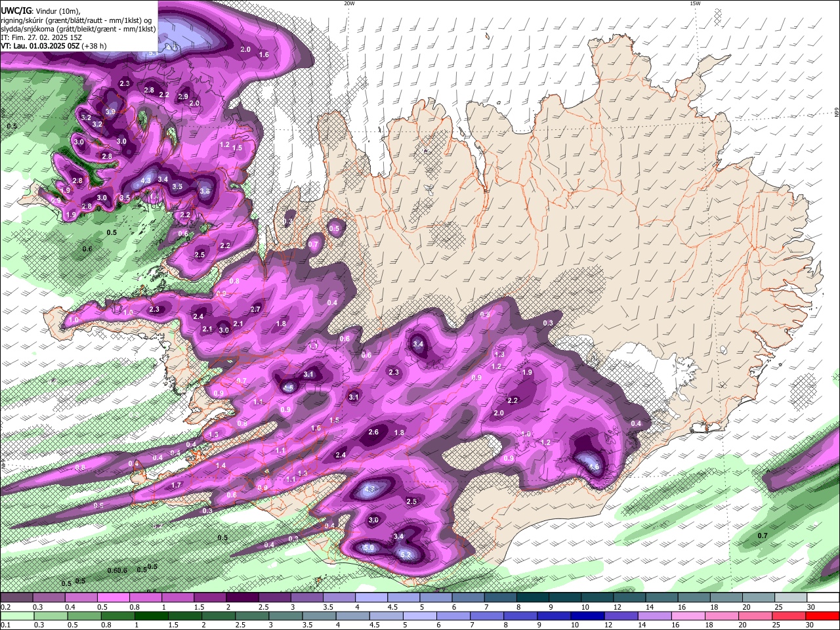Click the 2.9 precipitation value
Screen dimensions: 840x630
click(x=183, y=96)
